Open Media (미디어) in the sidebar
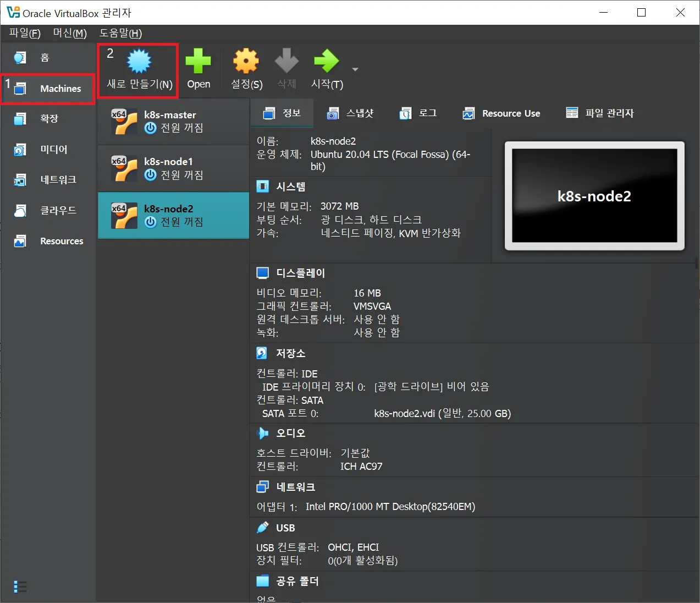Viewport: 700px width, 603px height. (48, 149)
